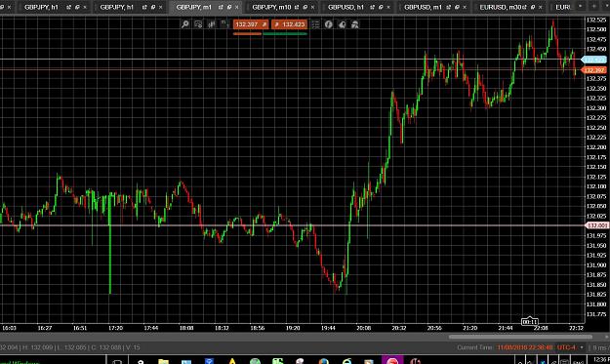
Task: Click the 131.775 price axis label
Action: click(595, 314)
